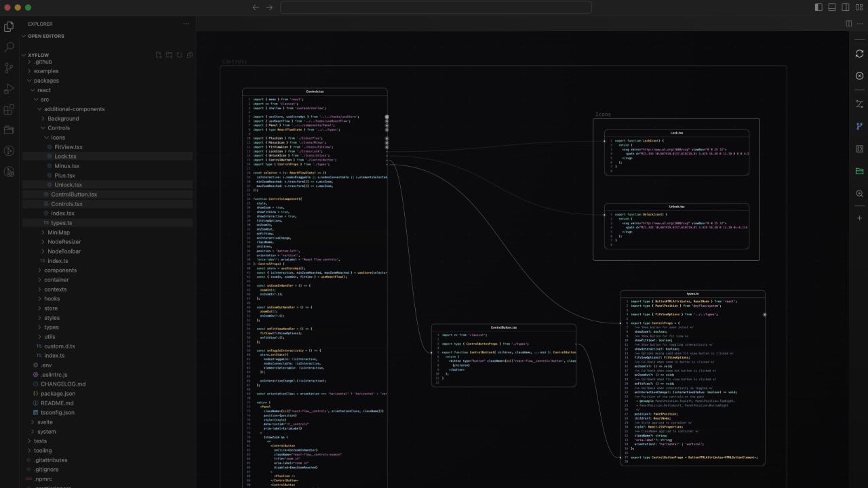Click the forward navigation arrow
Viewport: 868px width, 488px height.
[x=269, y=7]
